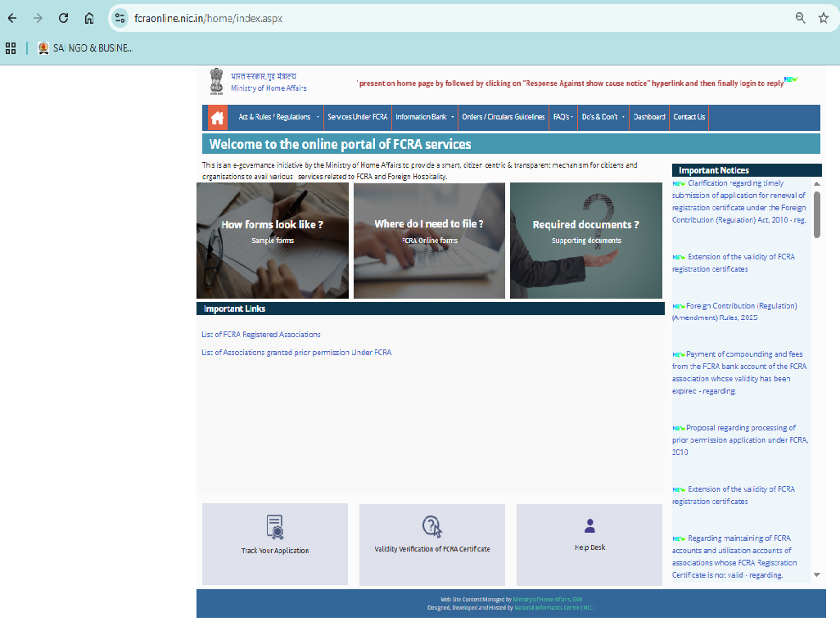View site information icon in address bar
Image resolution: width=840 pixels, height=635 pixels.
120,18
